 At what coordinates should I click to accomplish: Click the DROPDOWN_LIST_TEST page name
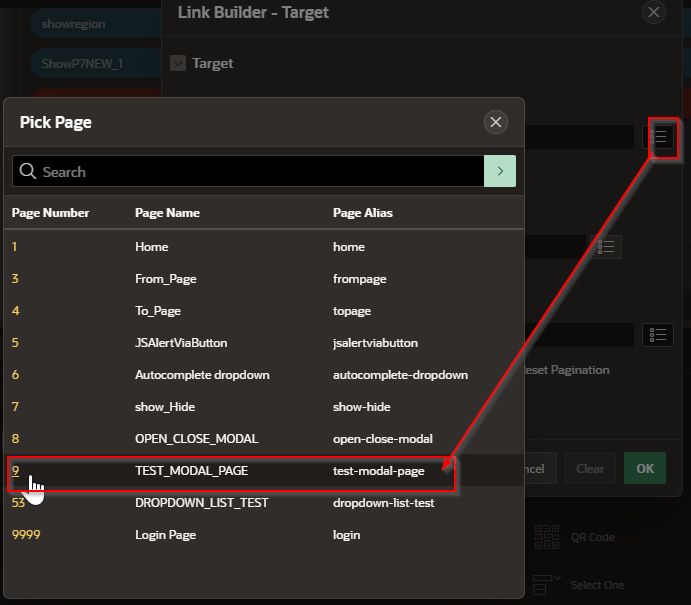201,503
